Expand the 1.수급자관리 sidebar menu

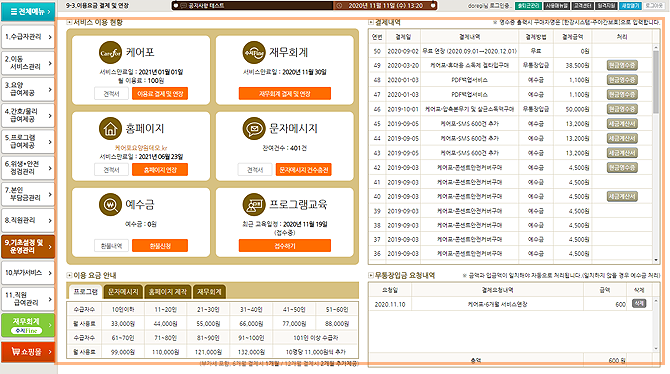click(x=28, y=37)
